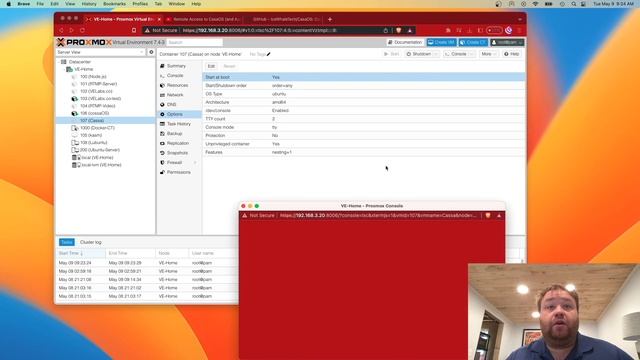Open the browser tab search dropdown
The image size is (640, 360).
(520, 19)
